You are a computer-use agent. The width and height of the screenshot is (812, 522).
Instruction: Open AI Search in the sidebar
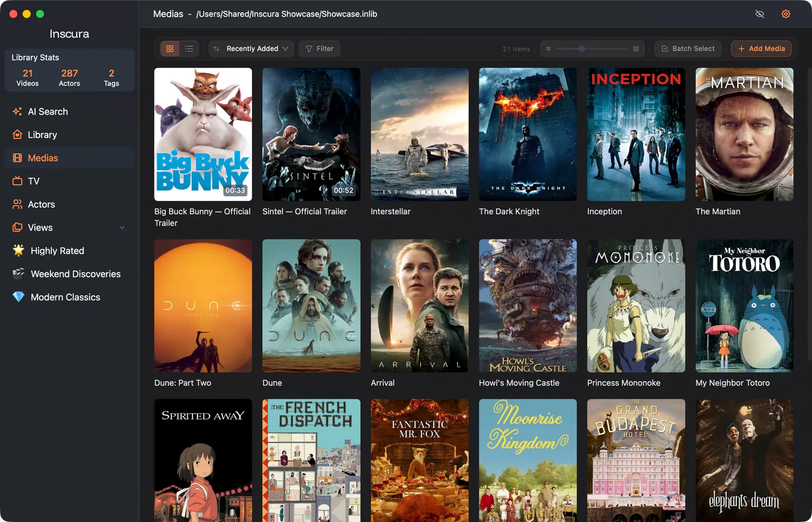[x=70, y=112]
